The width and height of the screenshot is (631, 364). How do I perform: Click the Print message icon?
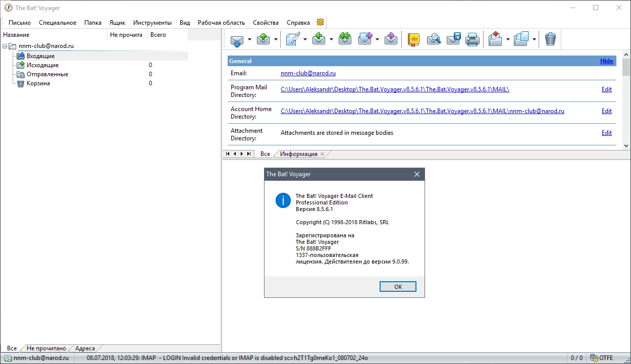coord(472,39)
